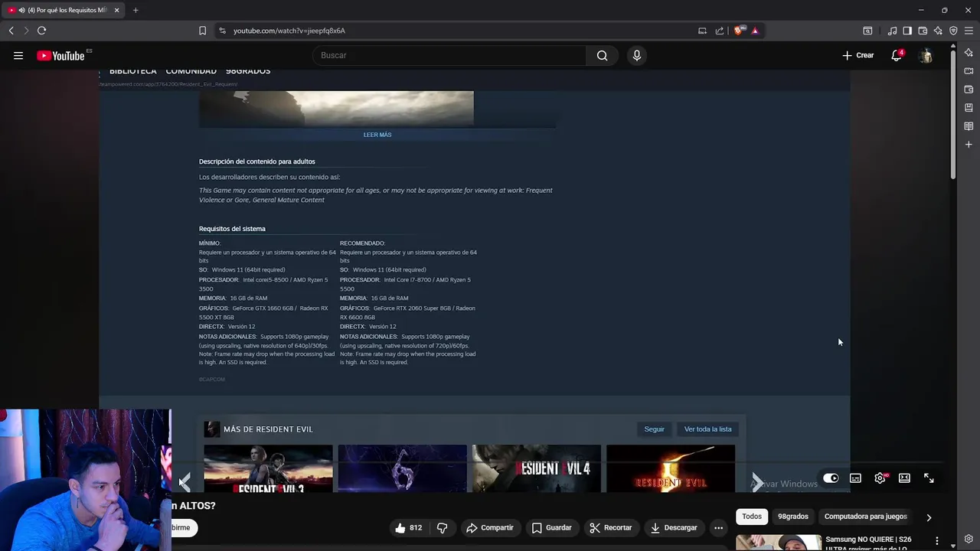This screenshot has height=551, width=980.
Task: Open the Brave VPN shield icon
Action: [x=953, y=31]
